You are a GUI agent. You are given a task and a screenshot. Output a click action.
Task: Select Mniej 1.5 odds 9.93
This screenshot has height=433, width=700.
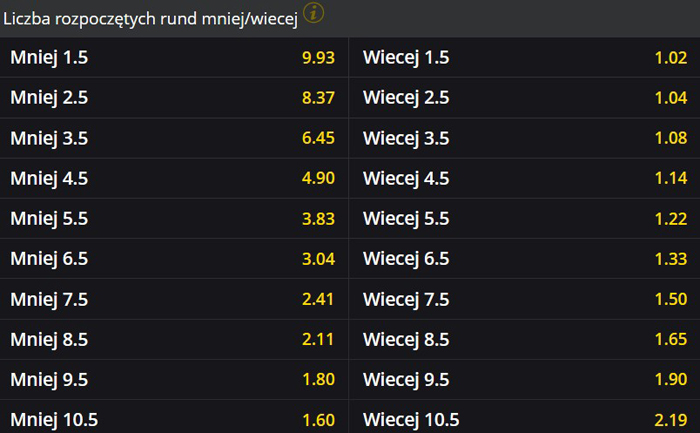click(174, 58)
